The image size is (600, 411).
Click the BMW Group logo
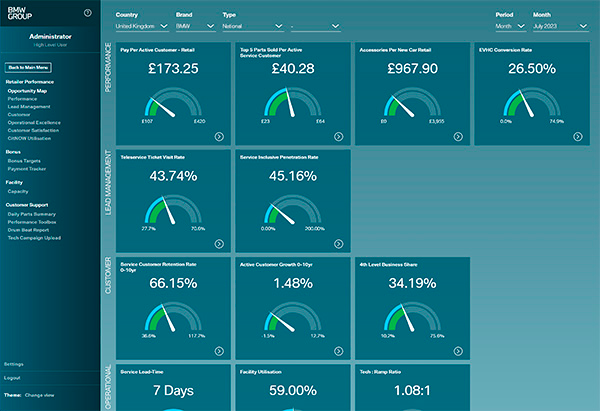(x=20, y=13)
